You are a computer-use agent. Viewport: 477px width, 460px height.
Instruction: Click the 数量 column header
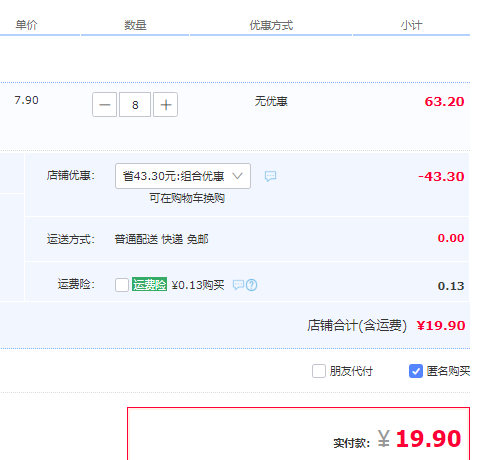[x=135, y=25]
